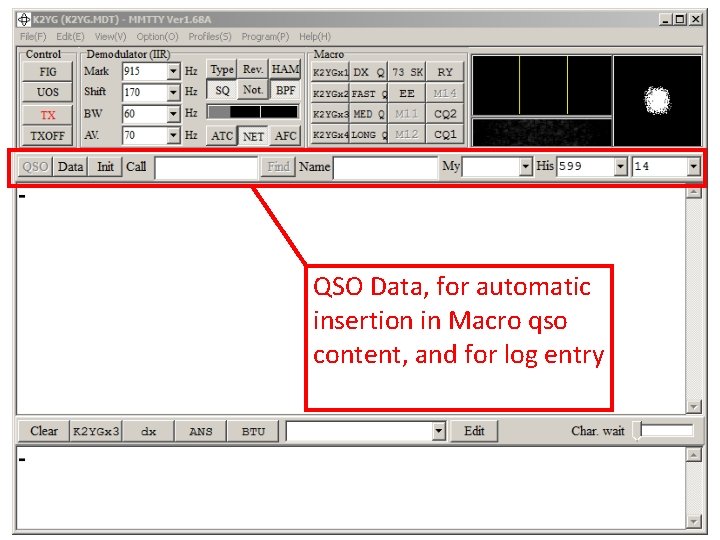Click the Find button

tap(278, 167)
